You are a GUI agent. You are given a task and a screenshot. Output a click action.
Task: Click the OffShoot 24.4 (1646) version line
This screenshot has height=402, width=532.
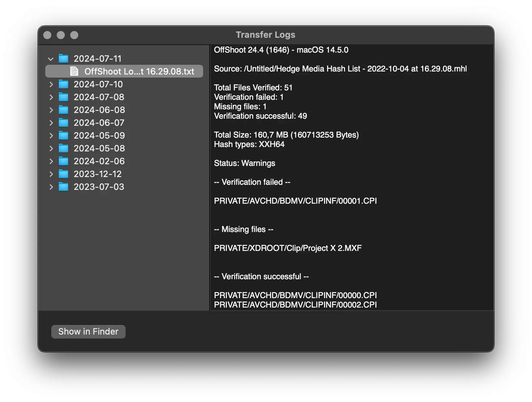coord(281,50)
